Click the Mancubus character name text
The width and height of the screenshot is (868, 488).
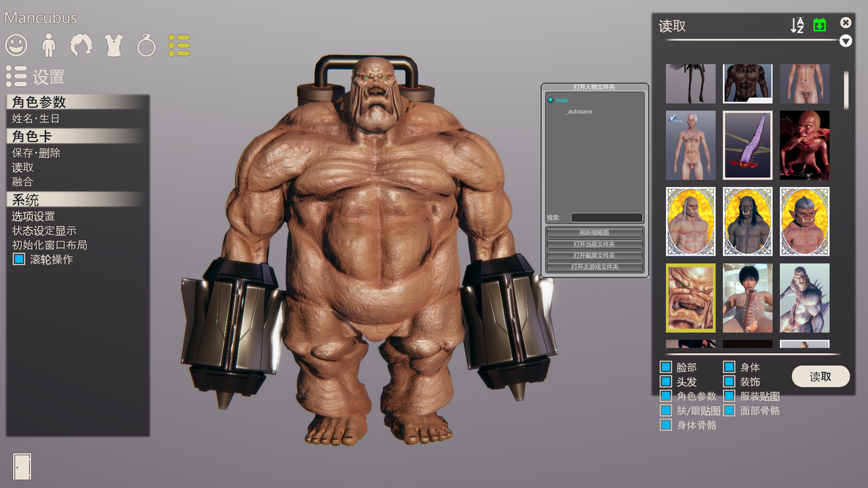pos(41,18)
